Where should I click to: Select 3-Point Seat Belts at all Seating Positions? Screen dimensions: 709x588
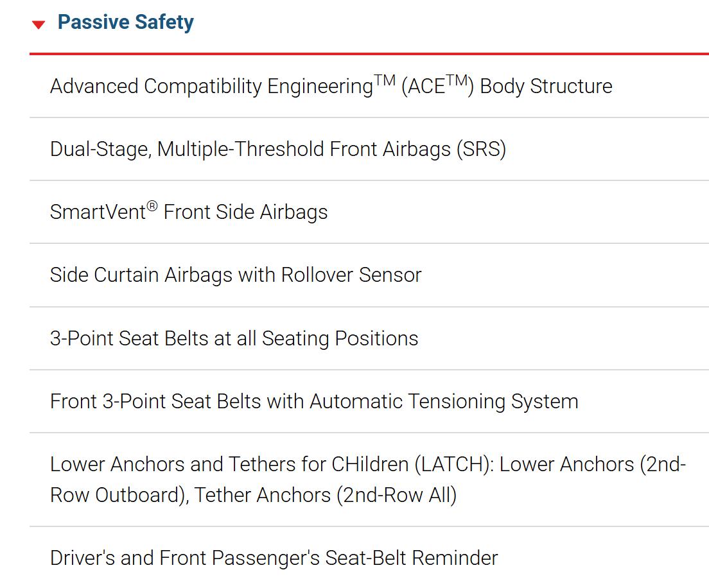(x=369, y=338)
